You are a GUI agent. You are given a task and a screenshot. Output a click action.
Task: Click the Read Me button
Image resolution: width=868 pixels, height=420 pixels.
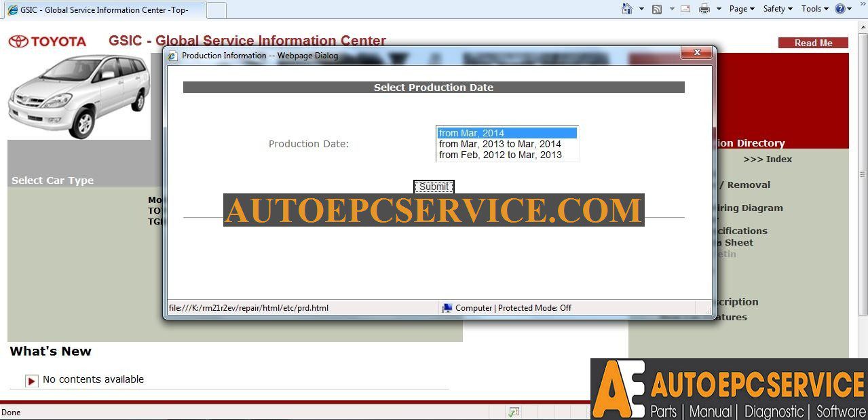click(x=813, y=43)
